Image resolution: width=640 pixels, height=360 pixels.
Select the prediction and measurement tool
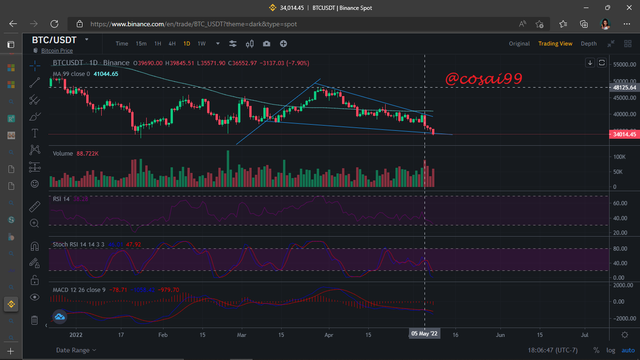pyautogui.click(x=35, y=167)
